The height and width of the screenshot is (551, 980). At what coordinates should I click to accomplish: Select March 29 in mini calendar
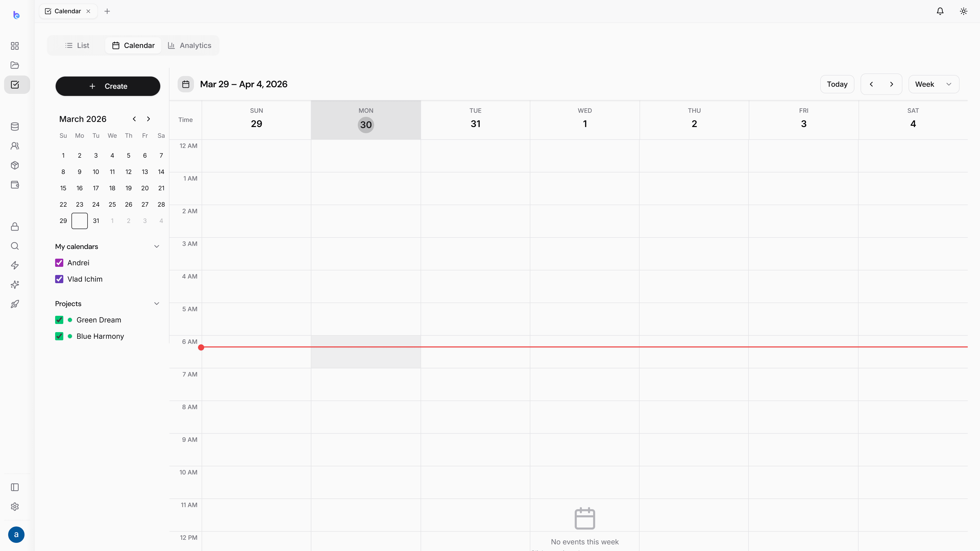pos(63,221)
